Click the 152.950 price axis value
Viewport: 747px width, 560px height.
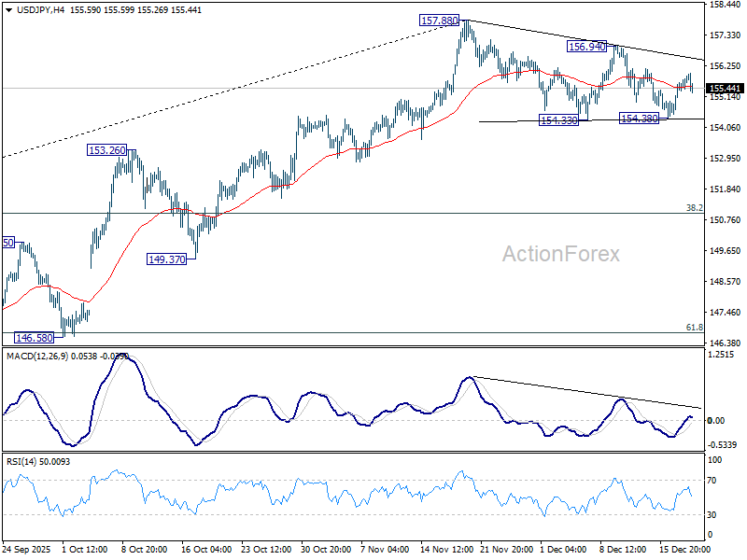(x=726, y=158)
